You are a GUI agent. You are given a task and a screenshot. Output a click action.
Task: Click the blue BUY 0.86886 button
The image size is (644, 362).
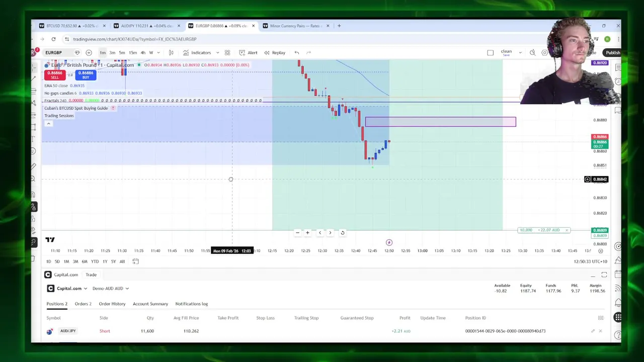[86, 75]
